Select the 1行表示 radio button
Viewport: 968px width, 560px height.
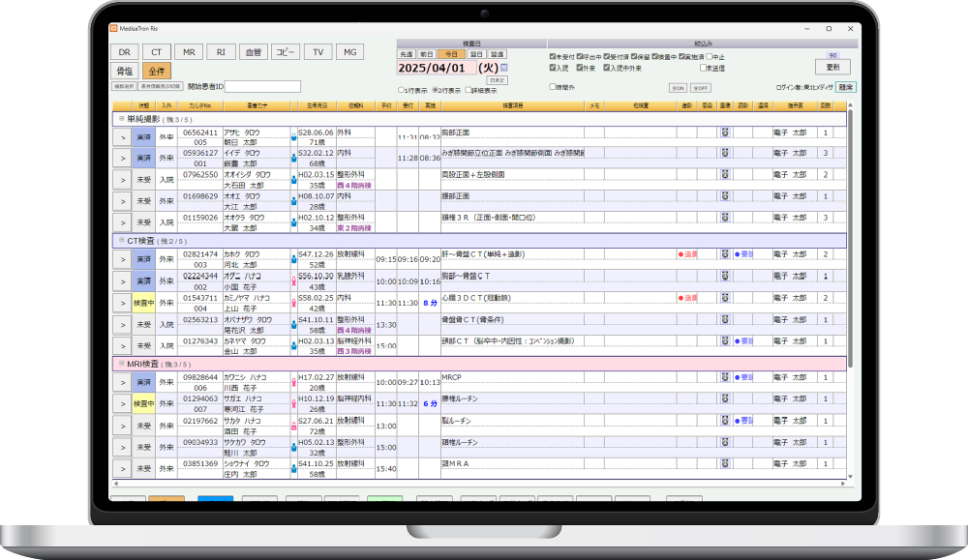click(402, 90)
